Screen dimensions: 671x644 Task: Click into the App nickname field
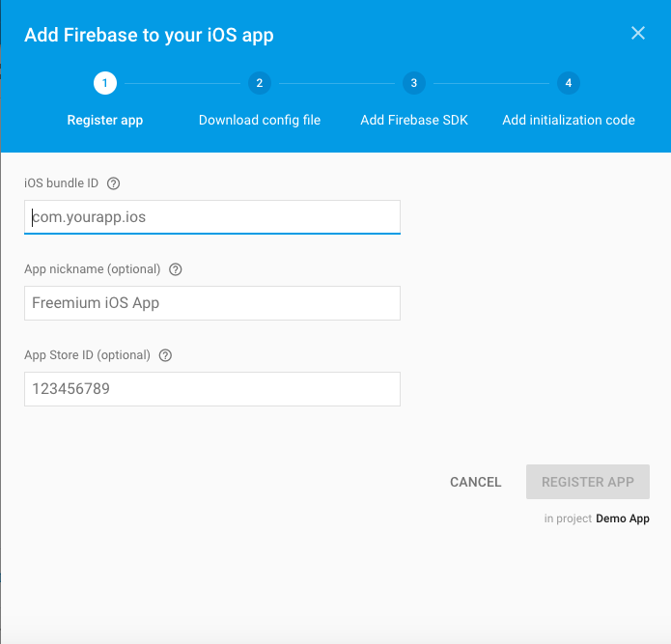(212, 303)
